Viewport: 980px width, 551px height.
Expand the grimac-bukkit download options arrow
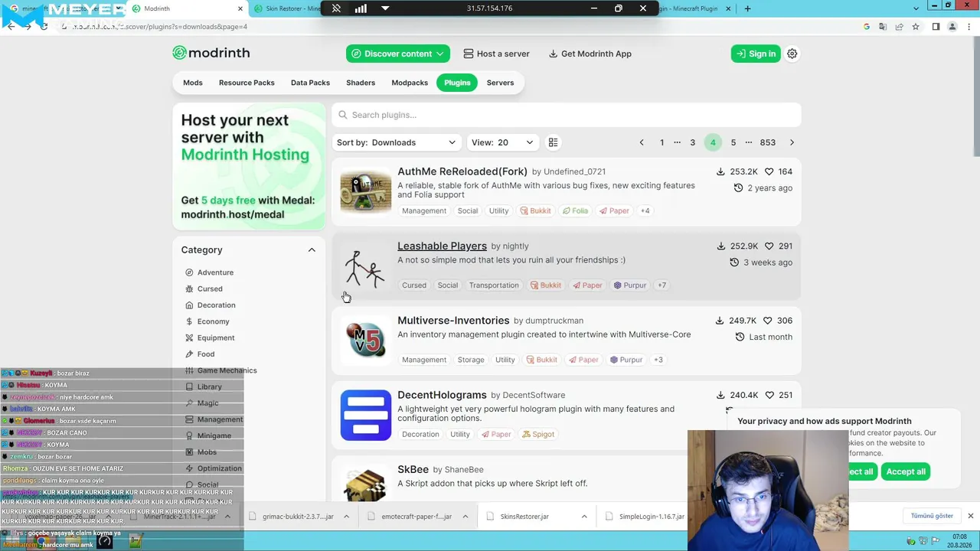[346, 517]
